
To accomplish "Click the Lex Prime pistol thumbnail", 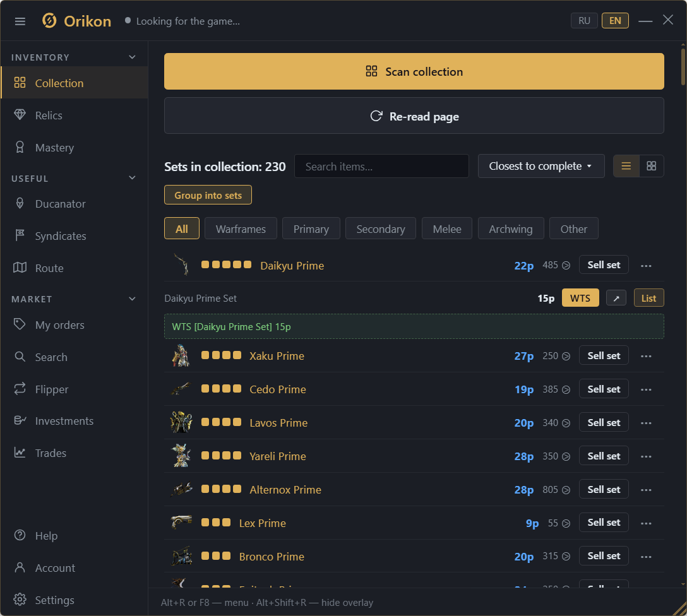I will (x=181, y=522).
